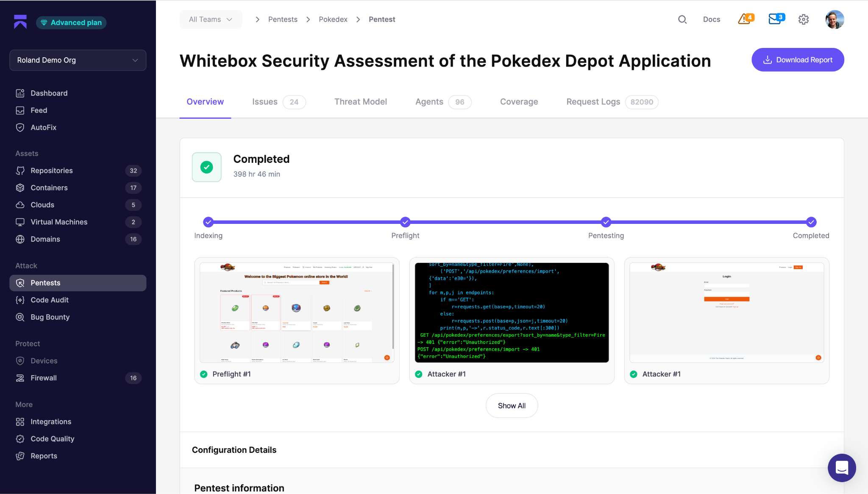This screenshot has width=868, height=494.
Task: Open the Preflight #1 screenshot thumbnail
Action: [x=297, y=313]
